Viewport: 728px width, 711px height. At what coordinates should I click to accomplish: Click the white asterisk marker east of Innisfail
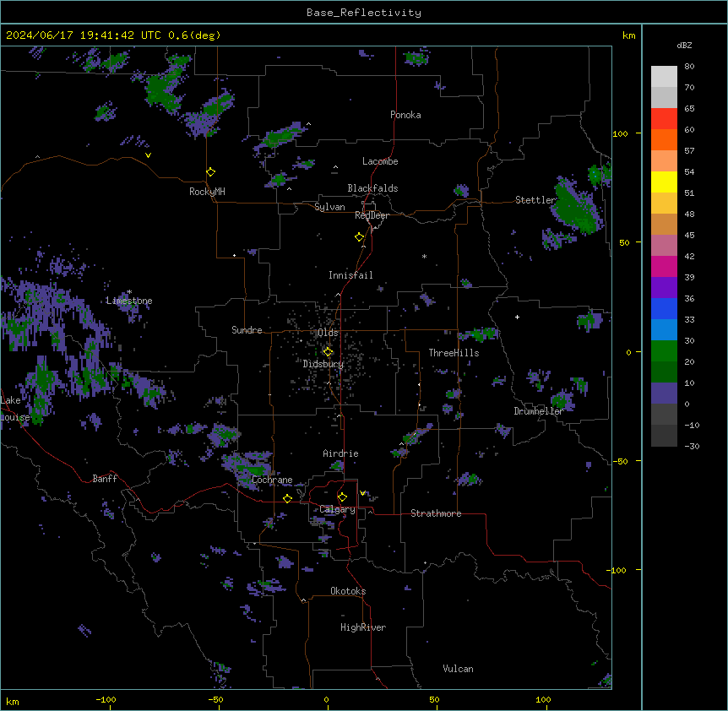coord(424,256)
